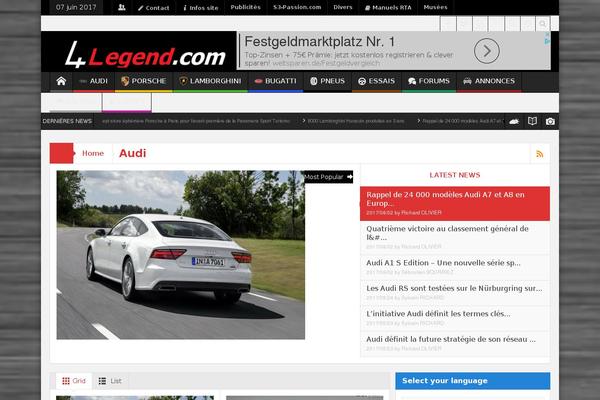The height and width of the screenshot is (400, 600).
Task: Open the Essais section
Action: click(376, 81)
